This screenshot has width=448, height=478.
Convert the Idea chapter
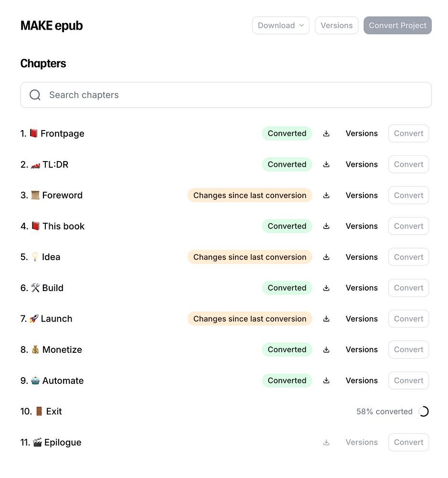(408, 257)
